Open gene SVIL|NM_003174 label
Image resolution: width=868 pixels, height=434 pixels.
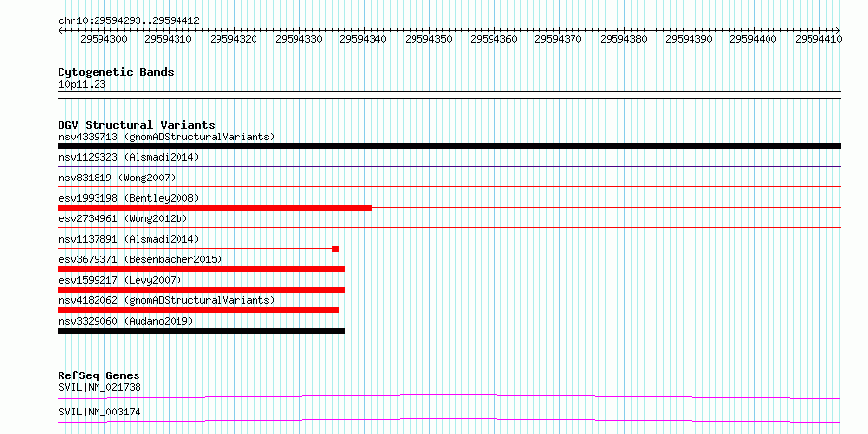coord(99,413)
